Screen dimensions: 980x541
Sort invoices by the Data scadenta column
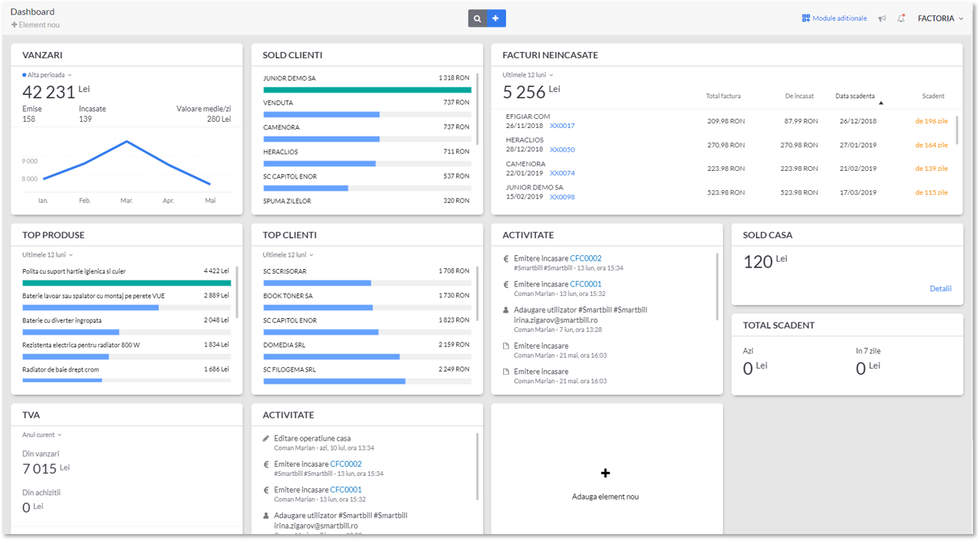pyautogui.click(x=853, y=95)
